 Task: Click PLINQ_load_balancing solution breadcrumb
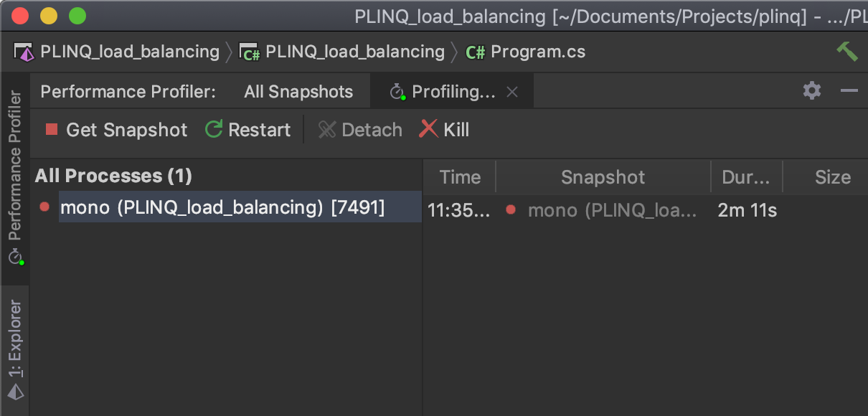click(129, 52)
